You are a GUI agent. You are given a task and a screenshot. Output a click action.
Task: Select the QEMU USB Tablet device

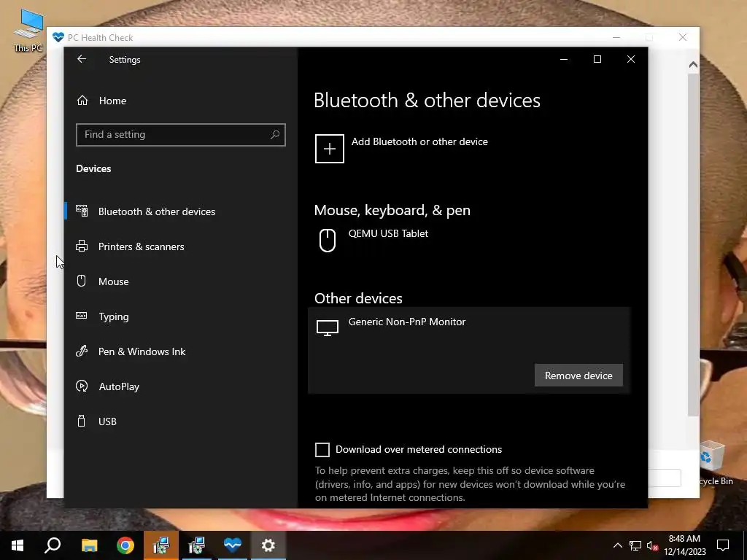[469, 241]
